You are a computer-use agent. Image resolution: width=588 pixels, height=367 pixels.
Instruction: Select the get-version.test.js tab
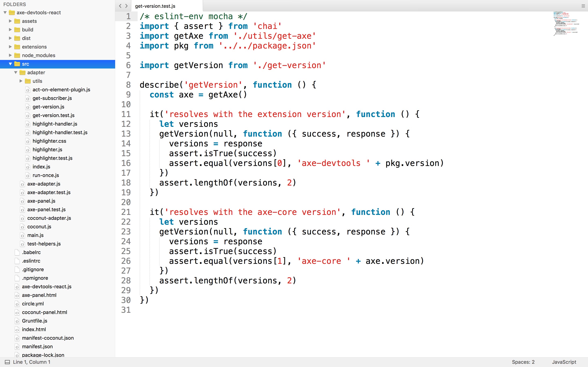coord(155,6)
